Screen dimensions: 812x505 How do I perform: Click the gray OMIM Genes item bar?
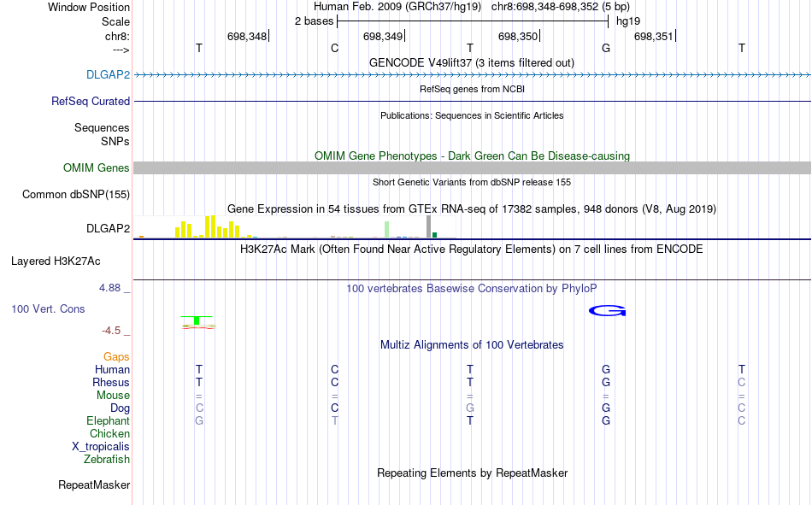click(472, 167)
